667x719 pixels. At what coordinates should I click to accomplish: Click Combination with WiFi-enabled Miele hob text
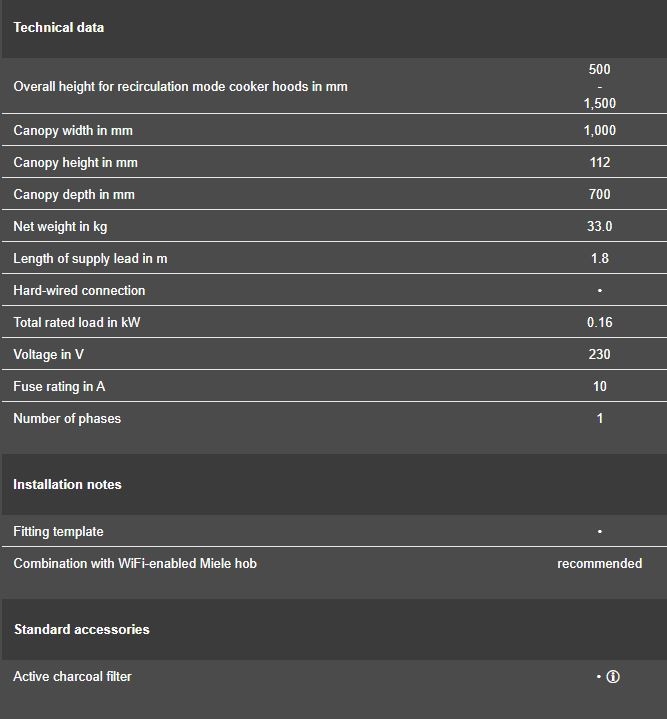coord(135,564)
